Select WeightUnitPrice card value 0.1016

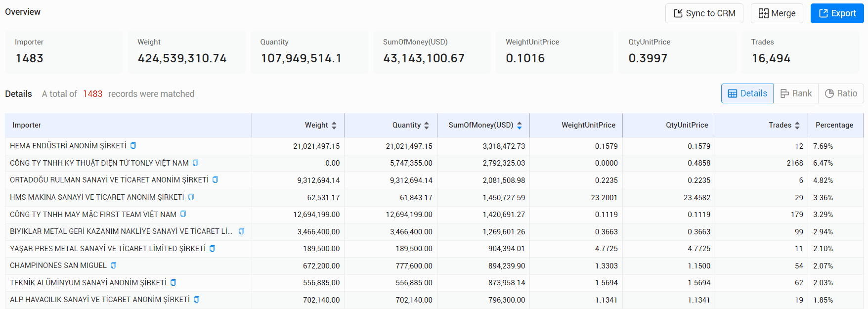pyautogui.click(x=525, y=58)
